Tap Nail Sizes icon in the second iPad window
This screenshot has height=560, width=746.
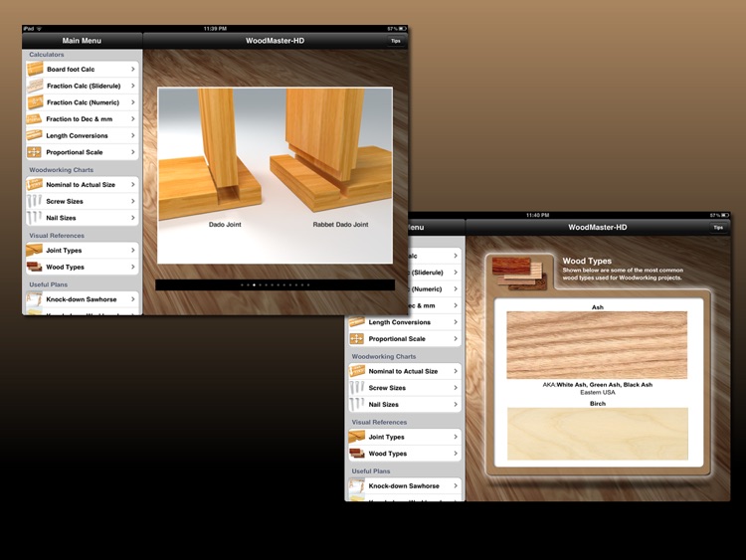tap(357, 405)
